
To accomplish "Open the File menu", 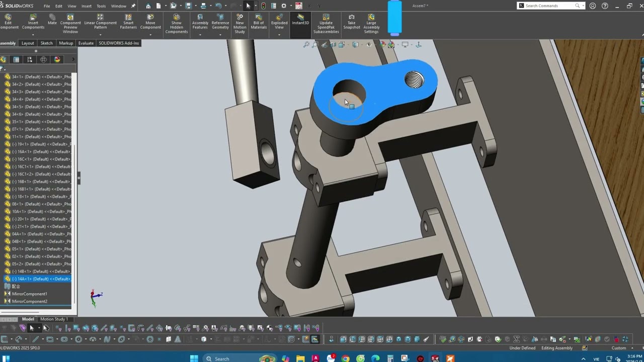I will 47,6.
